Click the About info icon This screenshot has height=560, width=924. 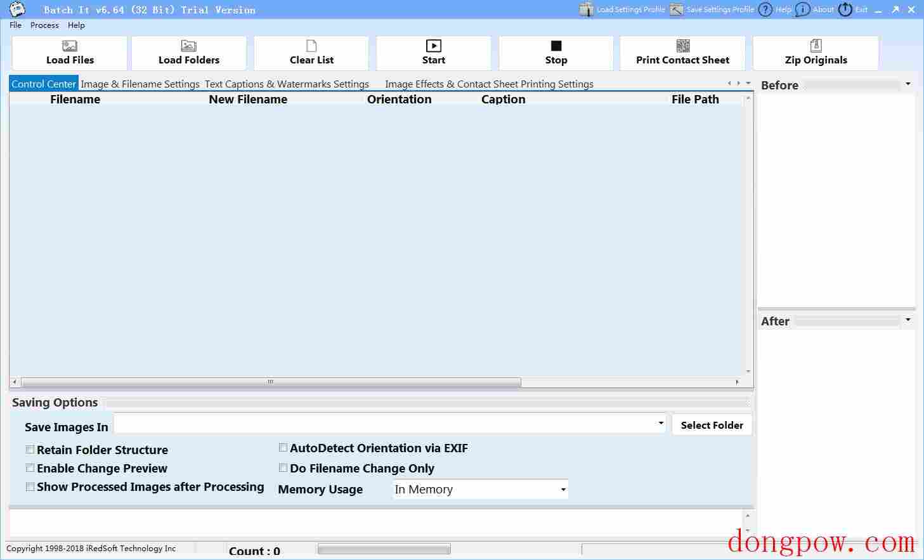[x=803, y=10]
